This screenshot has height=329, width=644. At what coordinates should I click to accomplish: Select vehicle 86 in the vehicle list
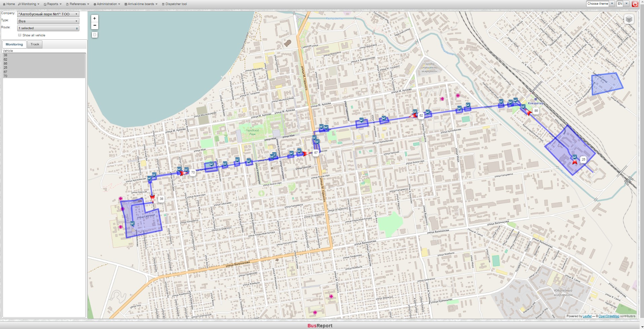5,64
